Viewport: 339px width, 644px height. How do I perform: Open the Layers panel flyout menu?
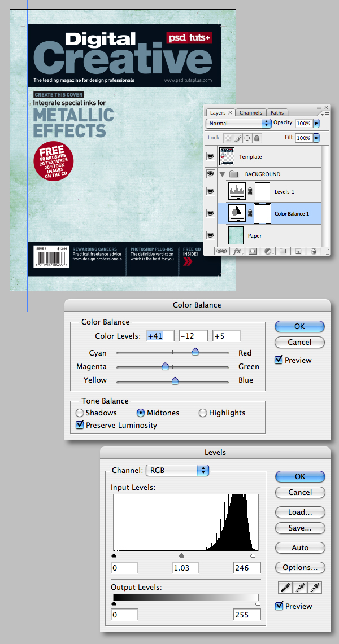point(325,114)
